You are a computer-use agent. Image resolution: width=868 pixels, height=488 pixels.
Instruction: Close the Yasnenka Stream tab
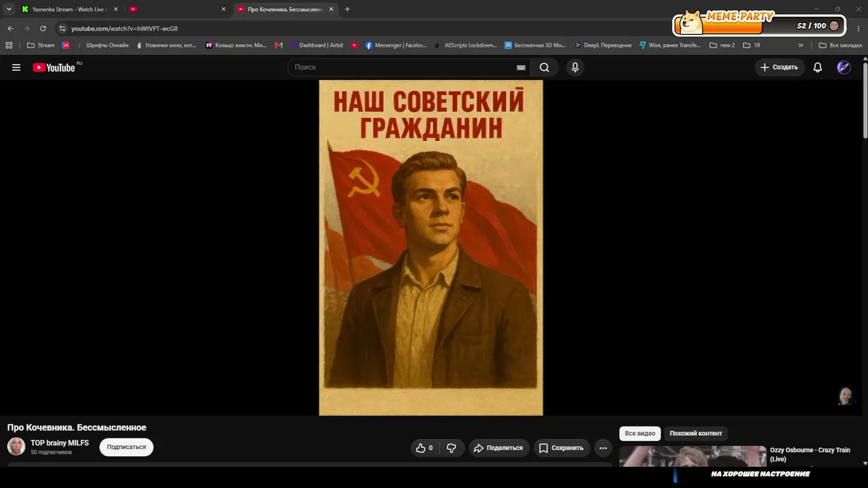[x=115, y=9]
